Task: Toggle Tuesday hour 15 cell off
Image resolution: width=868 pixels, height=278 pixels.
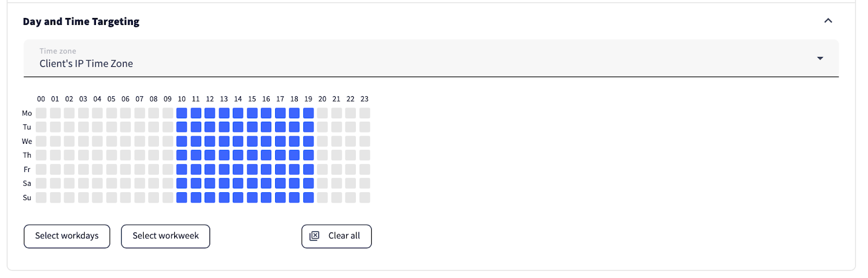Action: (252, 127)
